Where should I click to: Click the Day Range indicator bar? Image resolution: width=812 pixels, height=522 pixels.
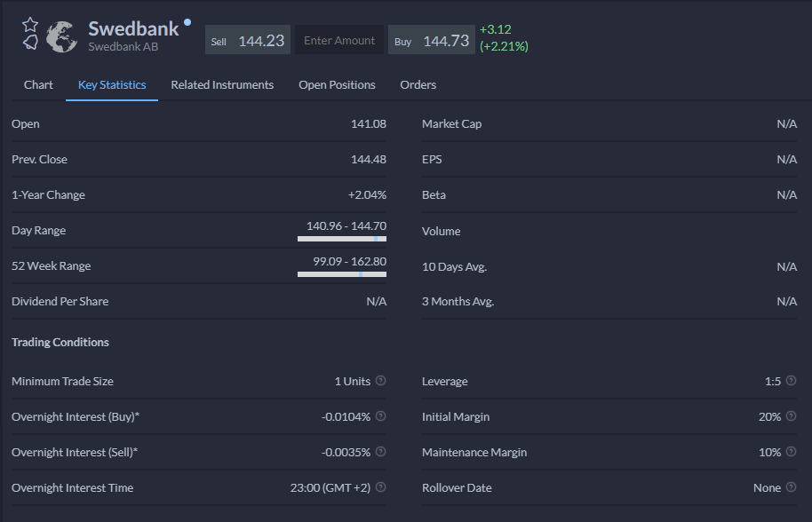click(x=342, y=239)
